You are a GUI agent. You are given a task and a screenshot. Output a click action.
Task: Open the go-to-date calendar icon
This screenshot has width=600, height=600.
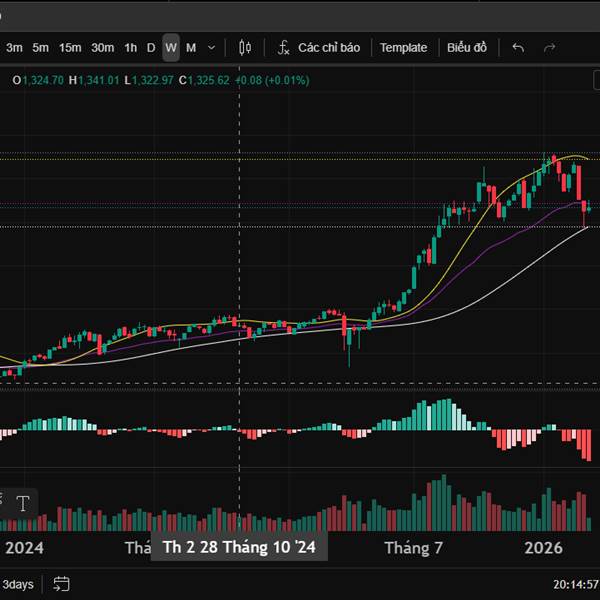61,584
